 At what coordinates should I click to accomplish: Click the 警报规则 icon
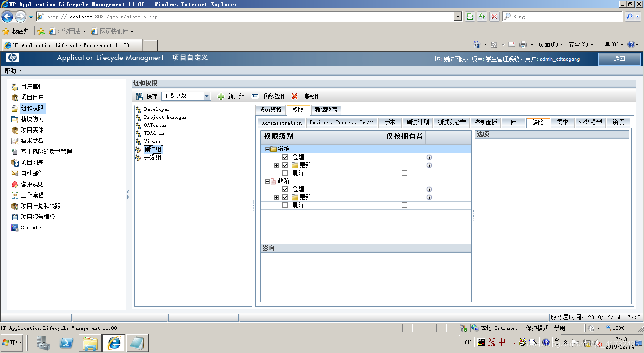tap(15, 185)
